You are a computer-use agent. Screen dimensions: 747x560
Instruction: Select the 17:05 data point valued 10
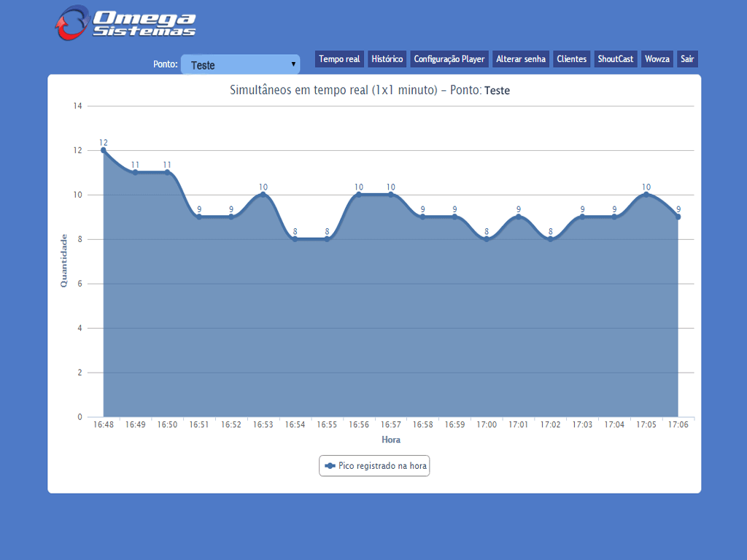[x=646, y=195]
